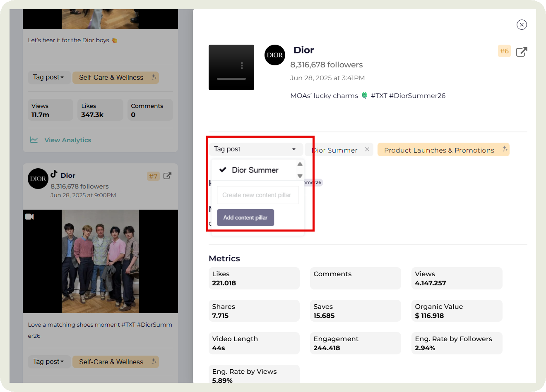546x392 pixels.
Task: Click the Add content pillar button
Action: pyautogui.click(x=245, y=218)
